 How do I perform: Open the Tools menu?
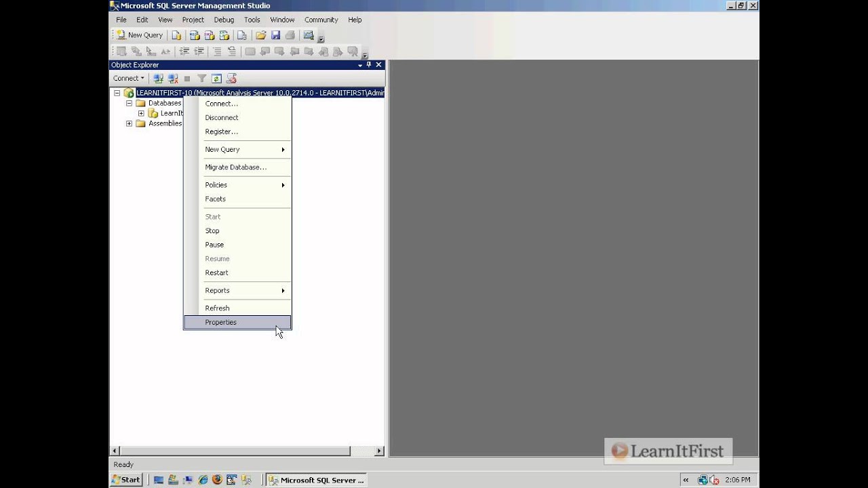click(x=252, y=20)
